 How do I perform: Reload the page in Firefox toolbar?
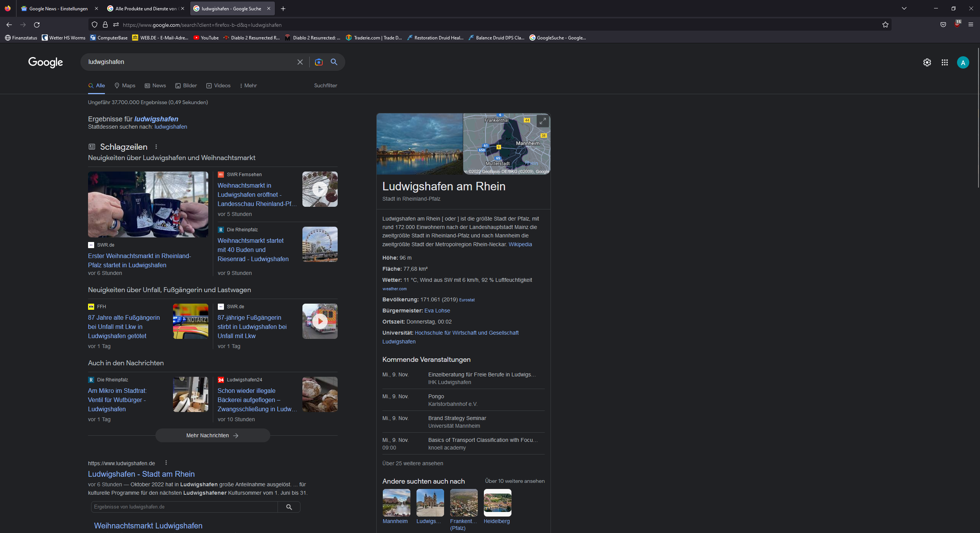(37, 25)
